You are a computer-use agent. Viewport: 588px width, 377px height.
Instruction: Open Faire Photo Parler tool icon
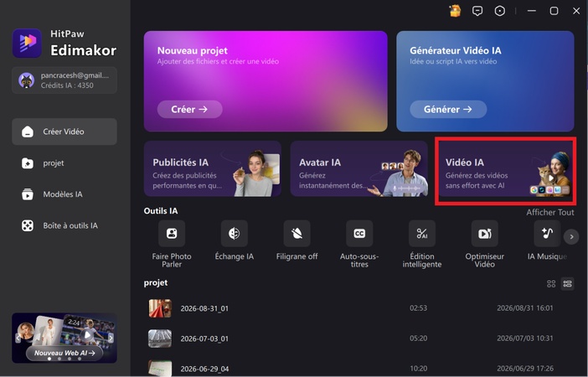pyautogui.click(x=172, y=234)
